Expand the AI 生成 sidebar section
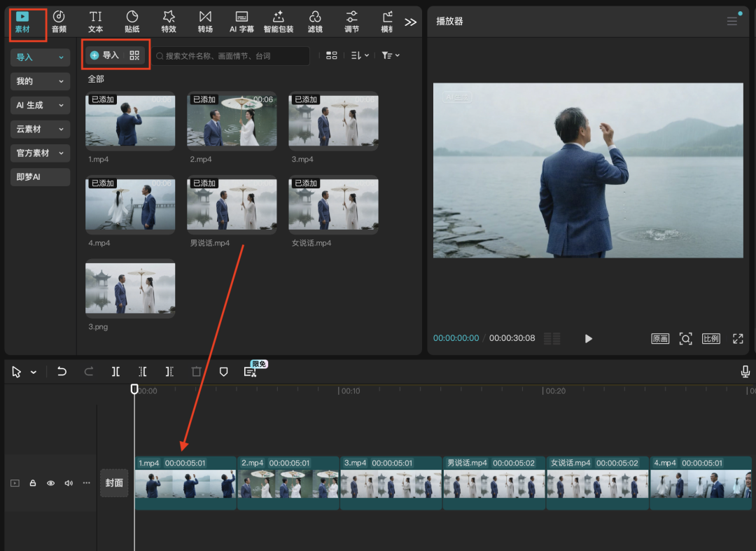Image resolution: width=756 pixels, height=551 pixels. [41, 105]
